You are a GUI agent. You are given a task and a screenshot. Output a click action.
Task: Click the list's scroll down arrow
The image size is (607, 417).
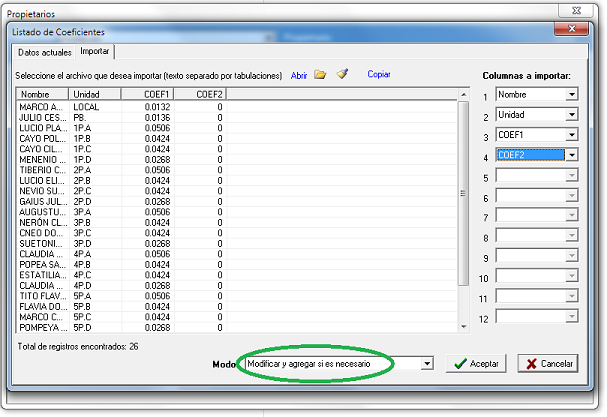coord(462,326)
